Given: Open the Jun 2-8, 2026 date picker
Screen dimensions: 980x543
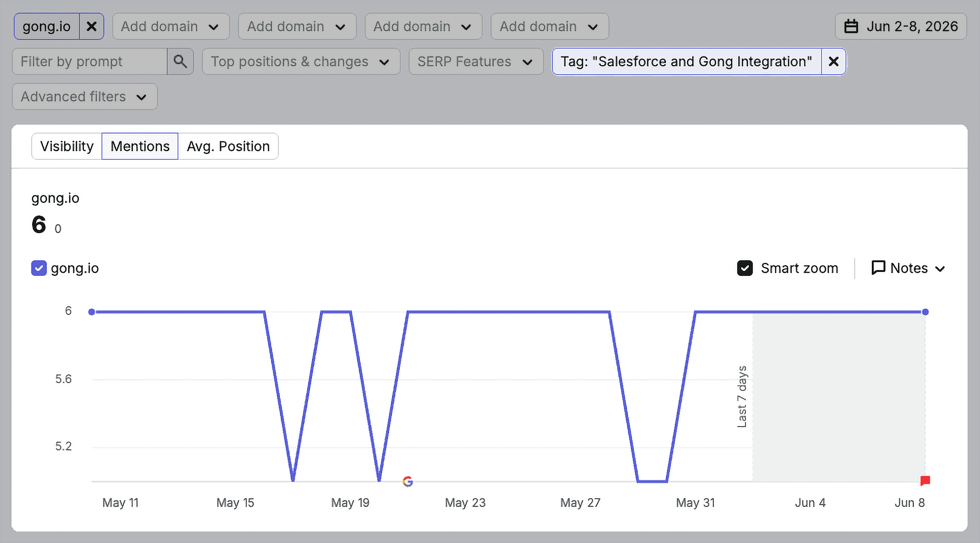Looking at the screenshot, I should 901,27.
